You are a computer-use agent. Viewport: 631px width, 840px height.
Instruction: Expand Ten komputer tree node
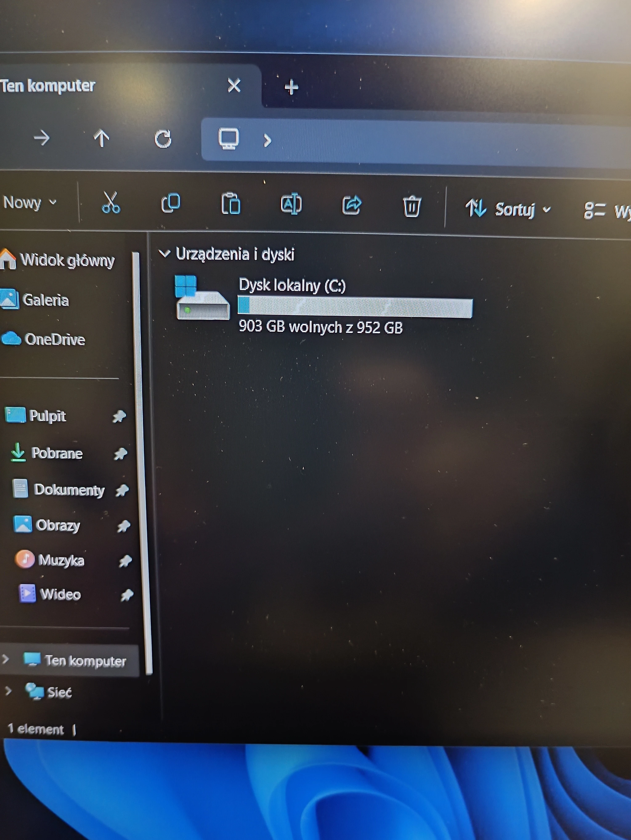[x=5, y=659]
